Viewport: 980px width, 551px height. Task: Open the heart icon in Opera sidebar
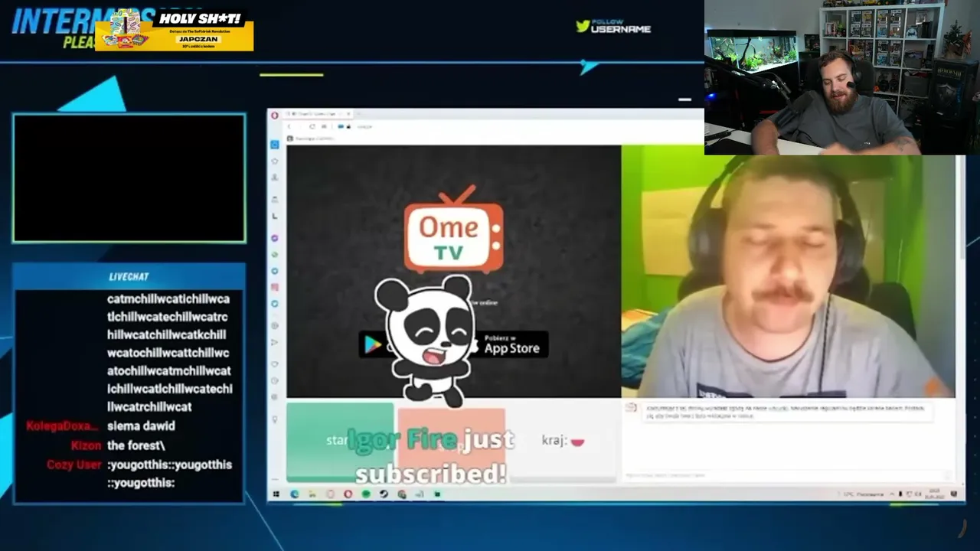coord(275,364)
